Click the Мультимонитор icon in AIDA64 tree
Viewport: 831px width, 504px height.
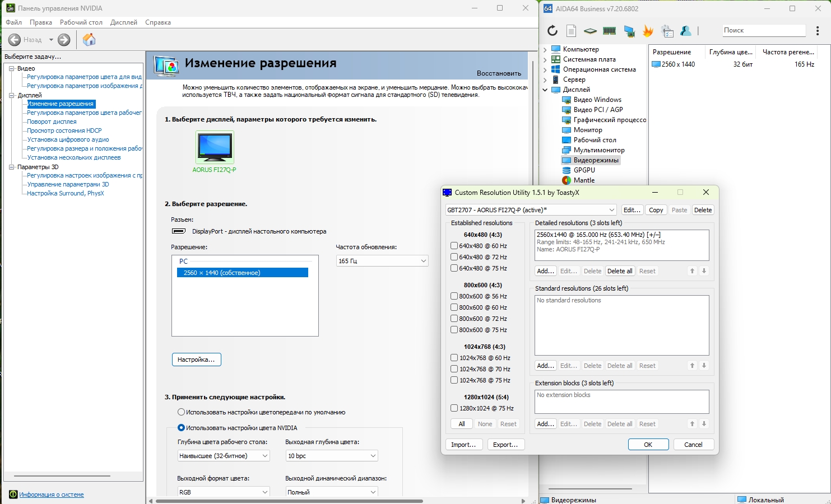click(x=567, y=150)
